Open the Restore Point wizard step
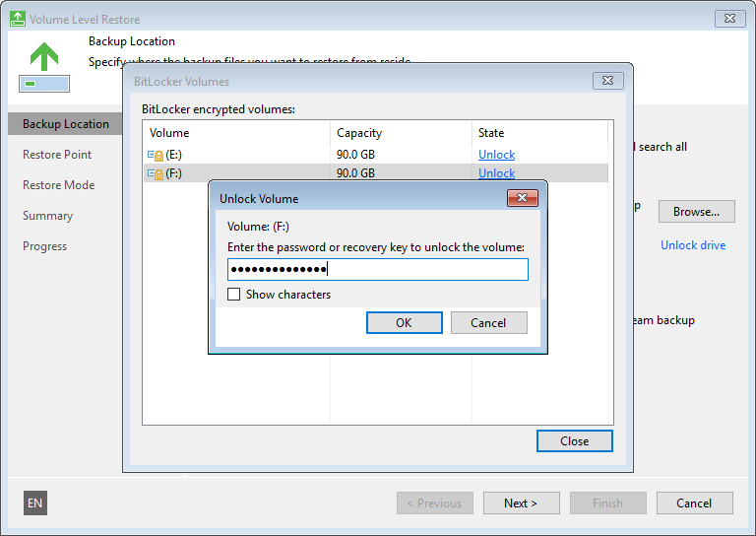The image size is (756, 536). point(57,155)
